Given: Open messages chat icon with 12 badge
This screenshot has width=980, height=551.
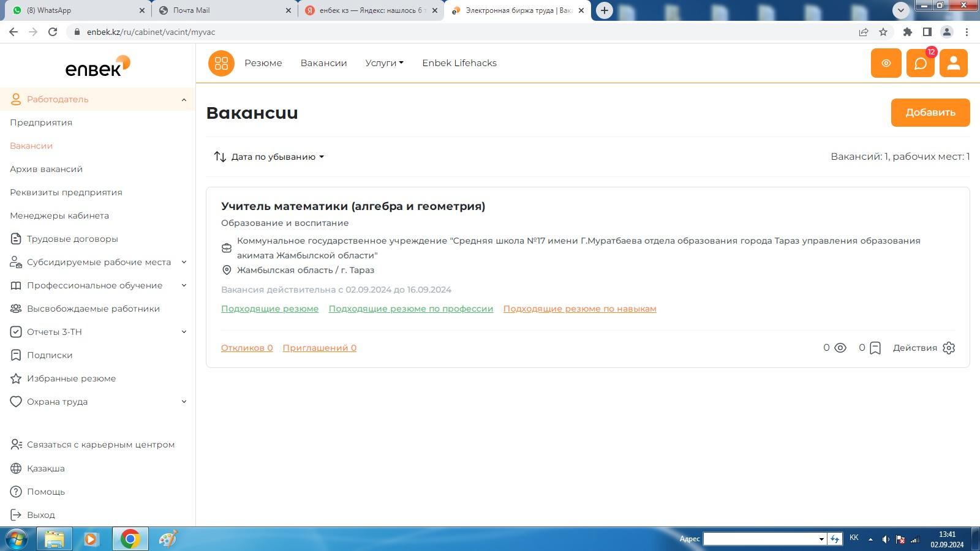Looking at the screenshot, I should (x=921, y=63).
